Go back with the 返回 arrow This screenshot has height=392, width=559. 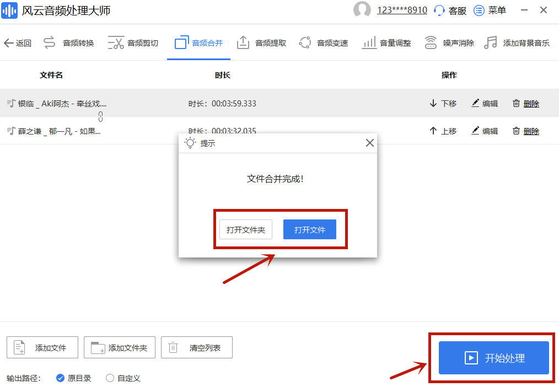pos(18,43)
